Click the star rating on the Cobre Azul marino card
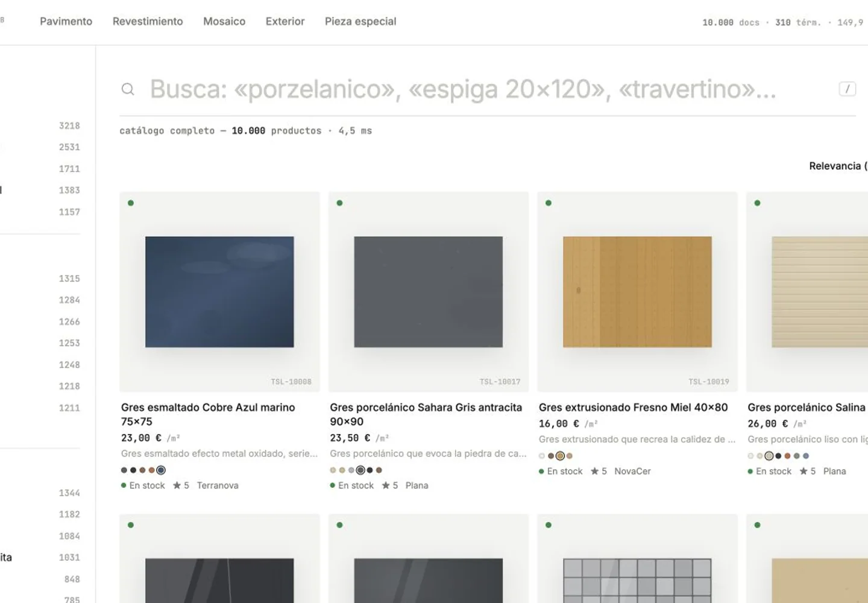This screenshot has width=868, height=603. (x=181, y=485)
